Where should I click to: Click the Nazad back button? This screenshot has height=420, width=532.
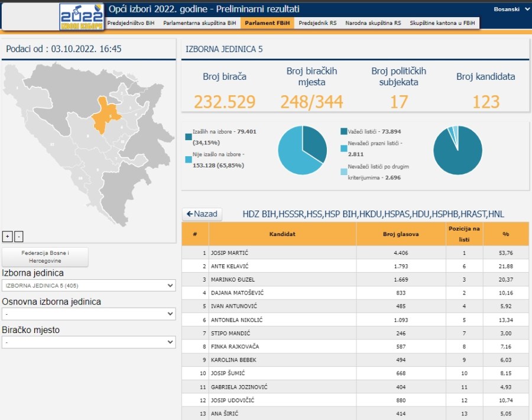pyautogui.click(x=202, y=214)
